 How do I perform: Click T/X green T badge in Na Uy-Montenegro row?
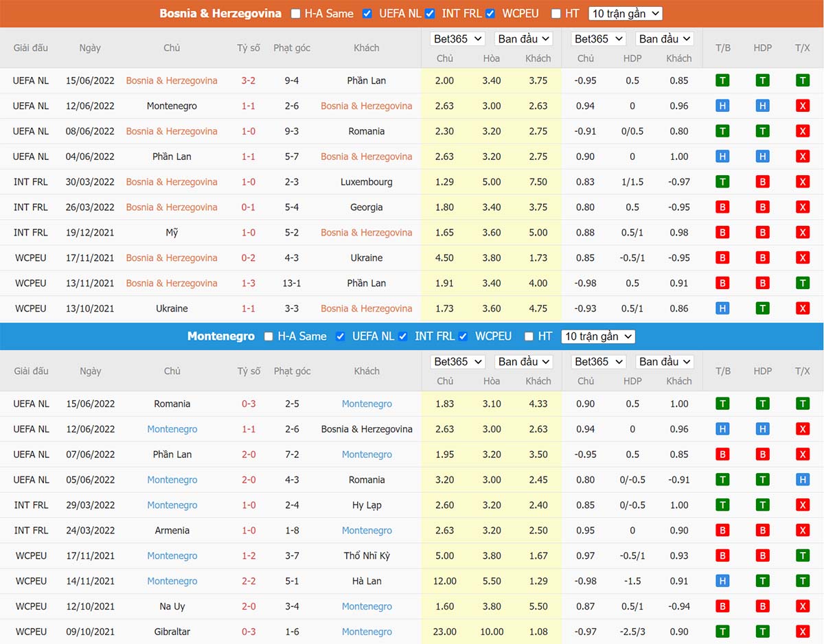802,606
